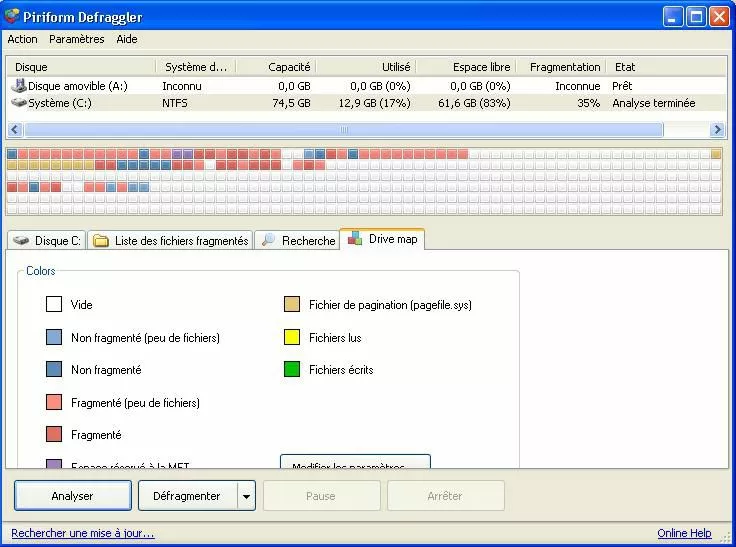Screen dimensions: 736x547
Task: Open Rechercher une mise à jour link
Action: pos(83,533)
